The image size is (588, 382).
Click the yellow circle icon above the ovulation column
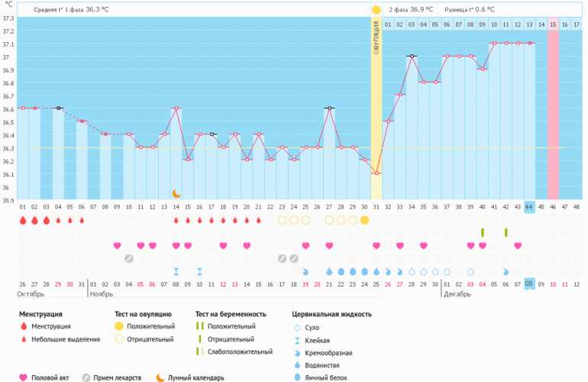[376, 10]
